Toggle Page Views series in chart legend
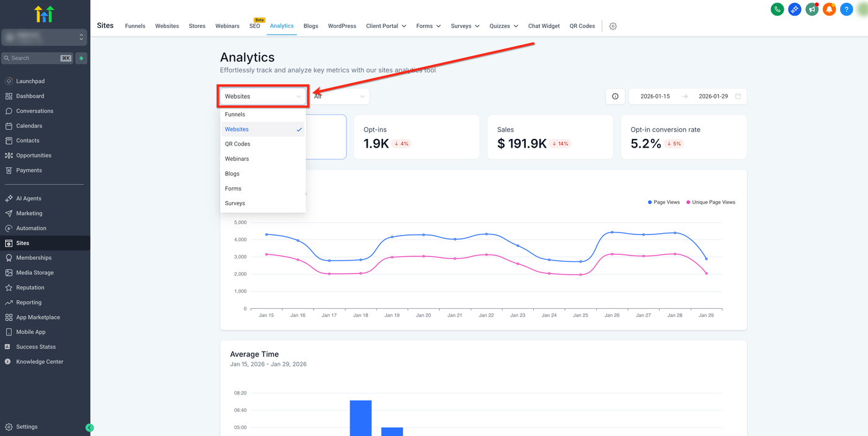 pos(663,202)
